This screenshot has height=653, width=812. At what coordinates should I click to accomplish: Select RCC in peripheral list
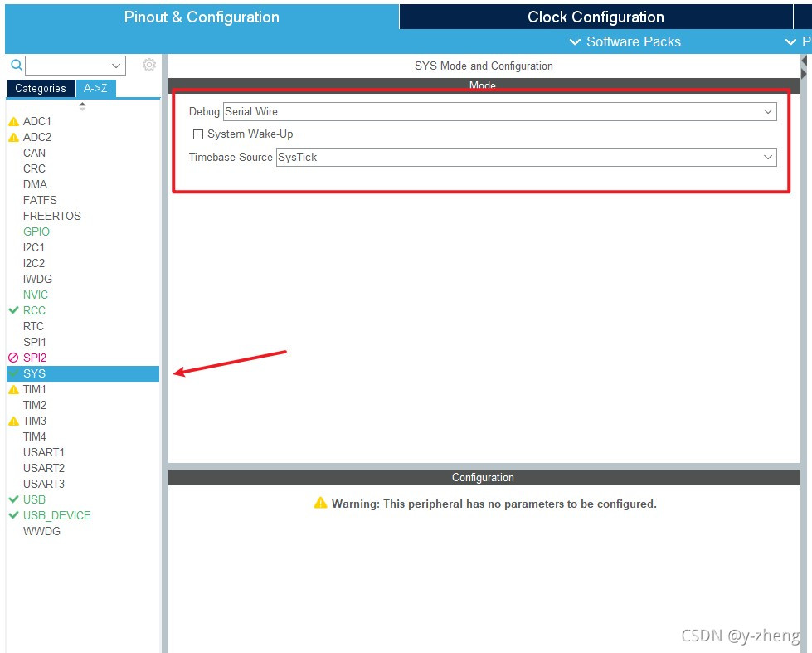[34, 310]
